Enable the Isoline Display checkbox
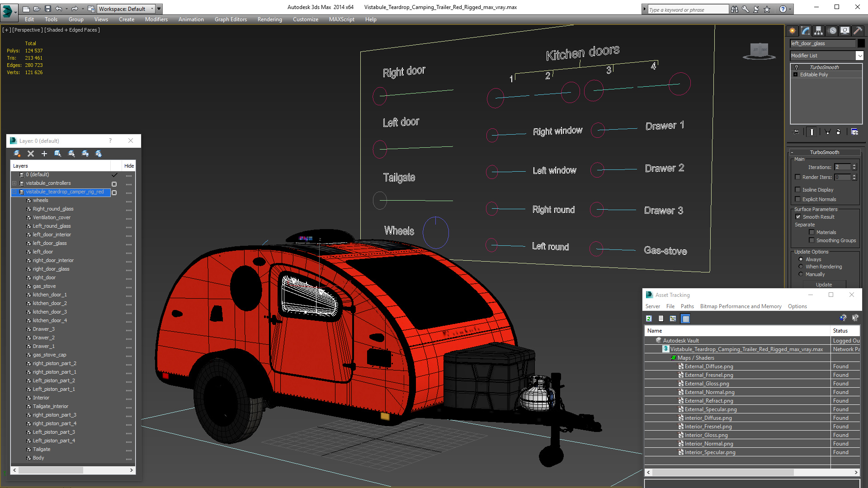The image size is (868, 488). (798, 190)
